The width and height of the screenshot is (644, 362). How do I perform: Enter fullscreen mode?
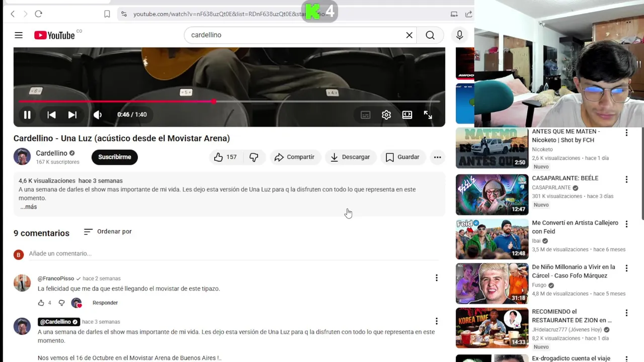pyautogui.click(x=428, y=115)
